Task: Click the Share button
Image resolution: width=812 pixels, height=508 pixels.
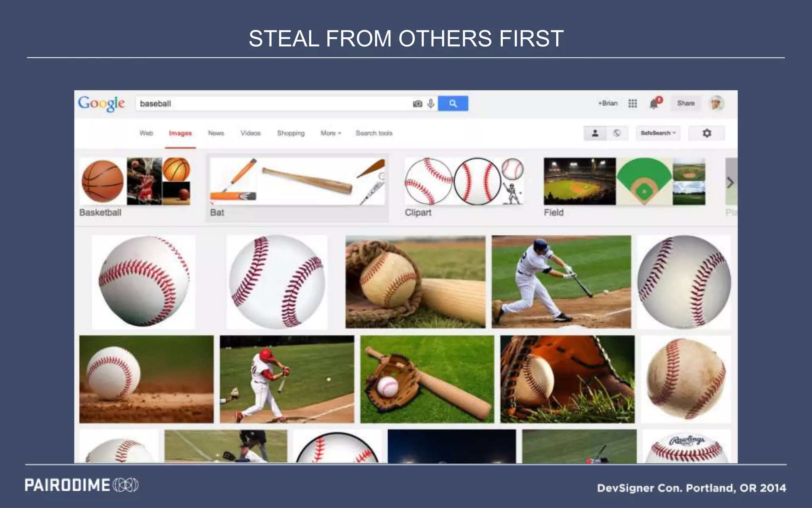Action: coord(686,103)
